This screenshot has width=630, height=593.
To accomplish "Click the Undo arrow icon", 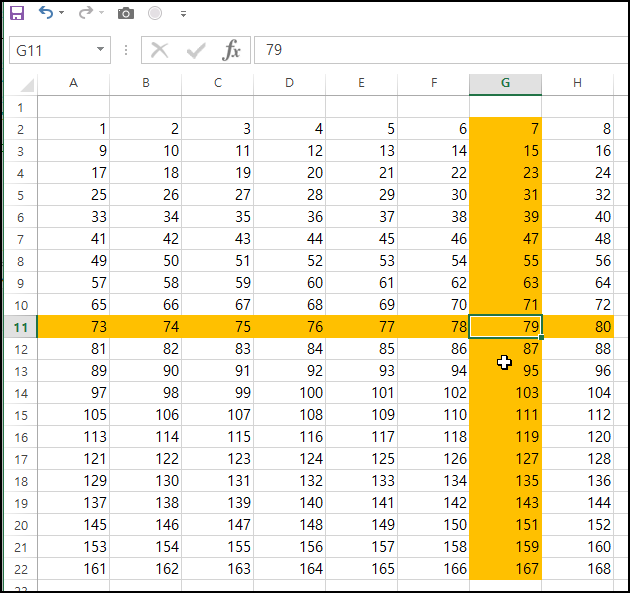I will [x=46, y=13].
